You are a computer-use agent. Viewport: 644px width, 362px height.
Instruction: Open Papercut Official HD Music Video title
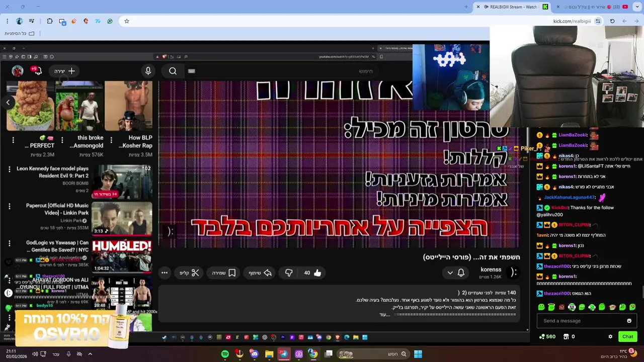click(57, 209)
